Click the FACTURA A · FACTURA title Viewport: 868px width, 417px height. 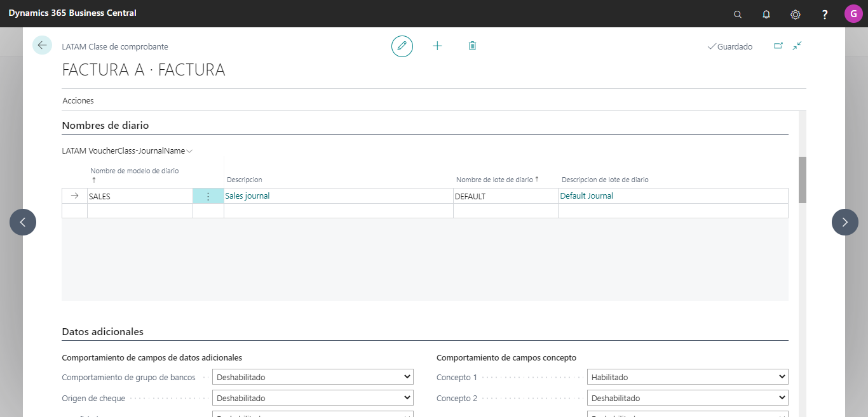144,70
